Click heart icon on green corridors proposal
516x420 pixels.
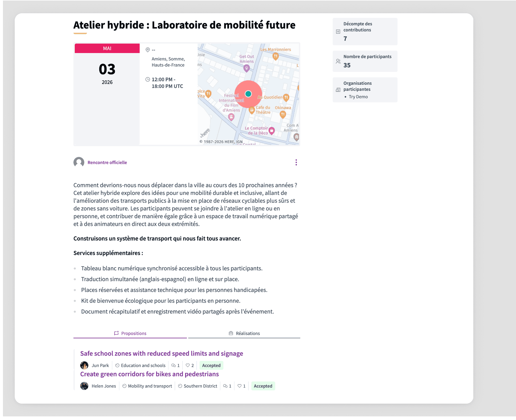pos(239,386)
